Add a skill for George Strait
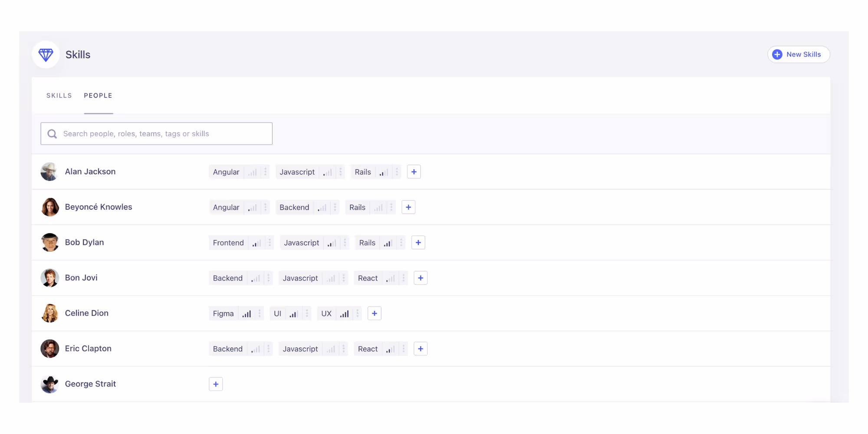The height and width of the screenshot is (434, 868). (216, 384)
